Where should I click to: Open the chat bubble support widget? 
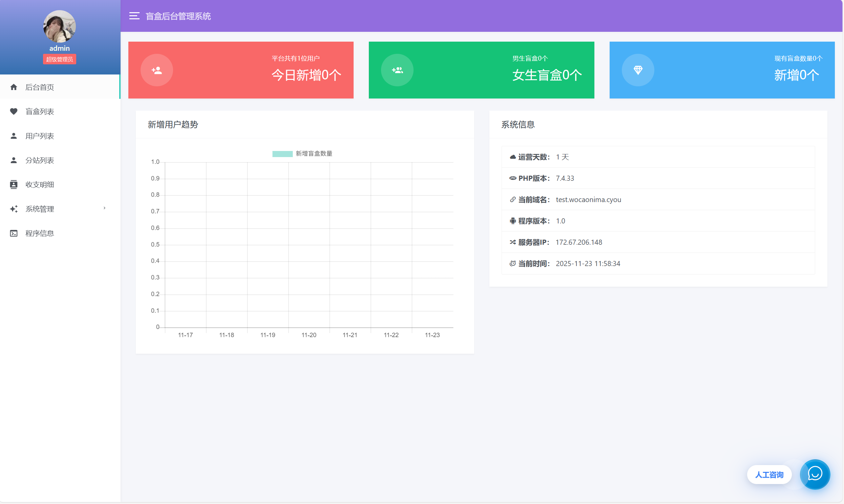[x=815, y=474]
